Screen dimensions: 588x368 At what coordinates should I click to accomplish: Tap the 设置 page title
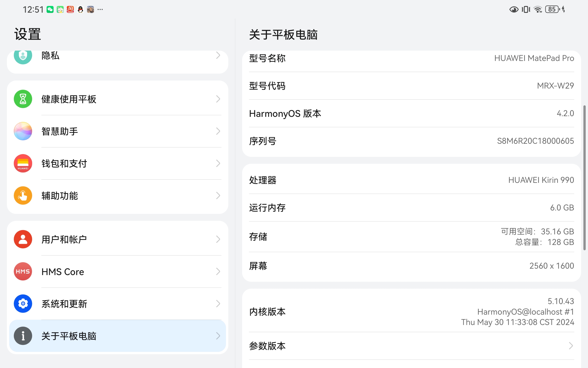tap(28, 34)
